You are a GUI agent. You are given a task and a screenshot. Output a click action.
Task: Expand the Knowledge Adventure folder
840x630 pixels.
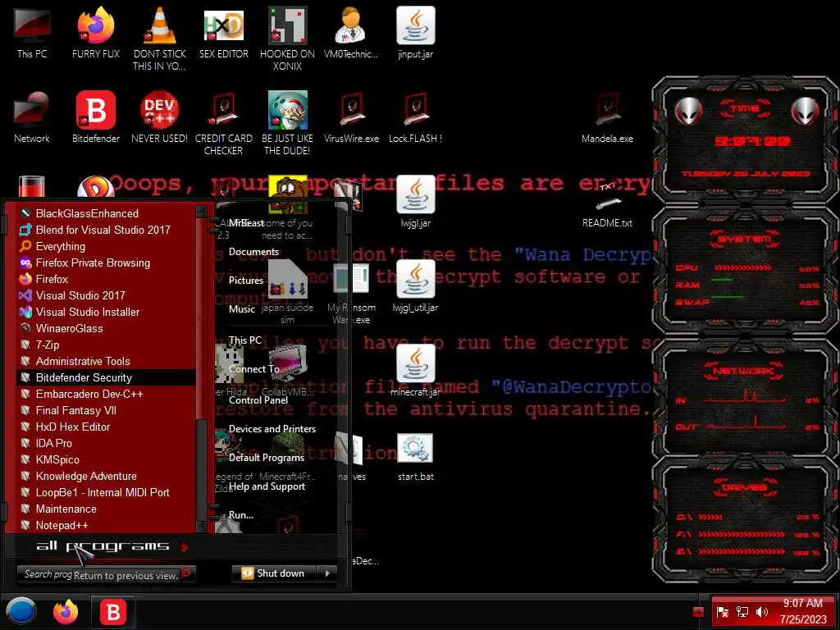(x=106, y=476)
